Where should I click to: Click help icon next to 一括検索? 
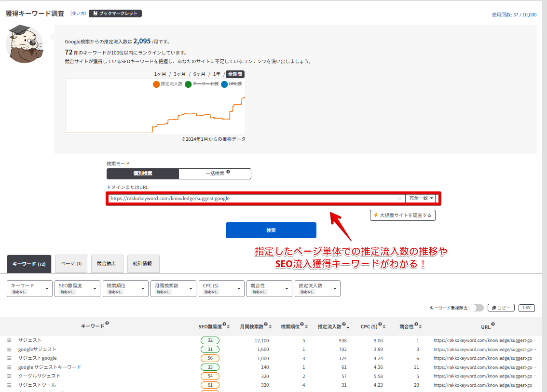tap(228, 172)
